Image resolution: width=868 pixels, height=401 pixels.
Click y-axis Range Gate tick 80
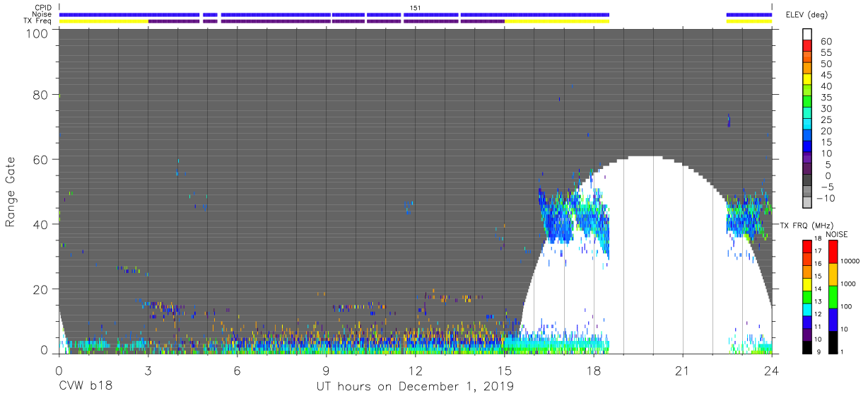click(41, 94)
